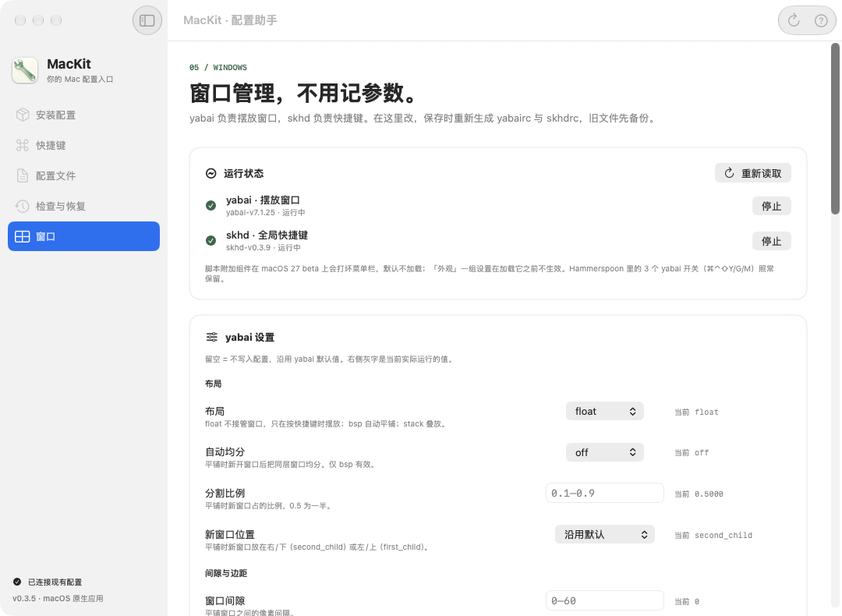Image resolution: width=842 pixels, height=616 pixels.
Task: Click the 配置文件 document icon
Action: coord(23,175)
